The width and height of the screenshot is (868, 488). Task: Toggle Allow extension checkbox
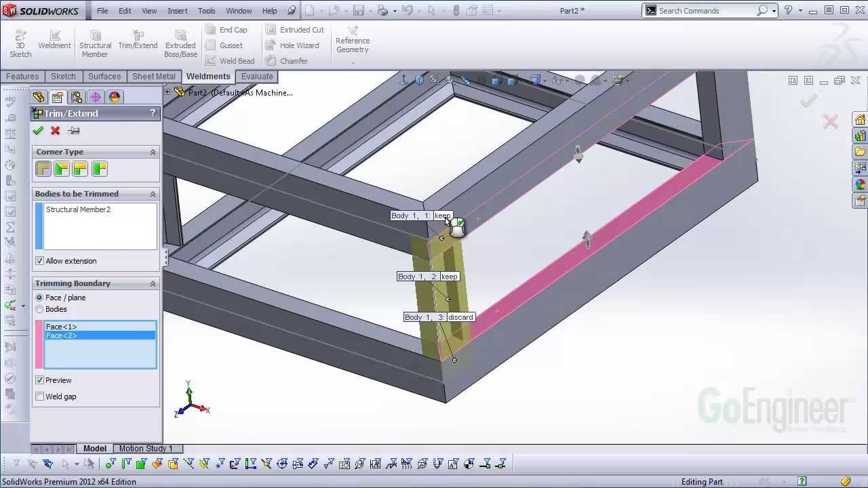(39, 261)
